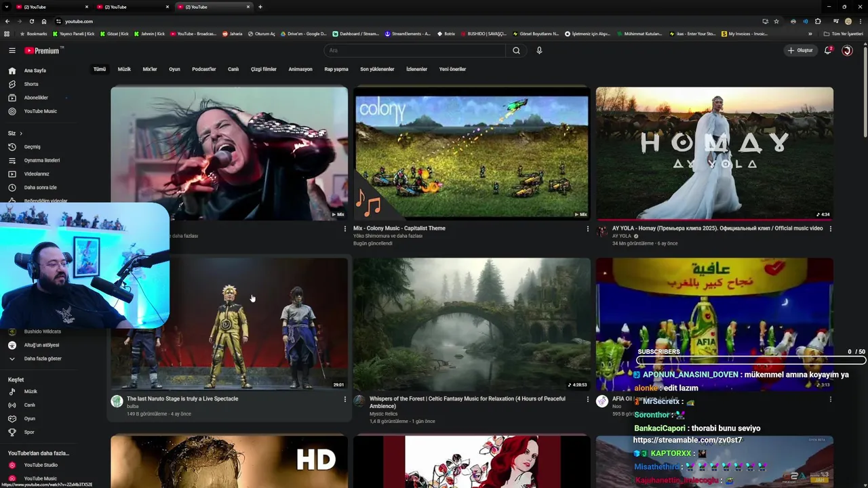868x488 pixels.
Task: Select the Oyun filter chip
Action: [x=174, y=69]
